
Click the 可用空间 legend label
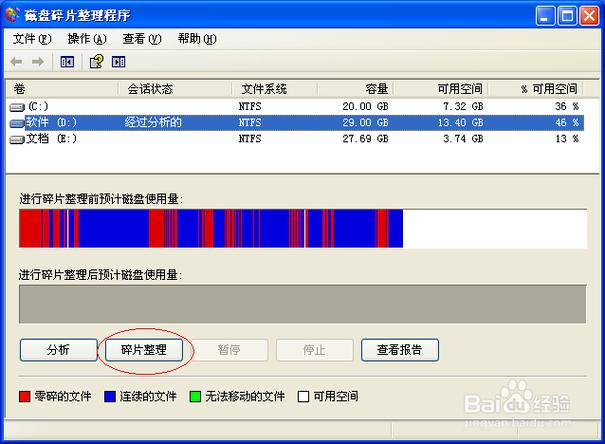336,397
